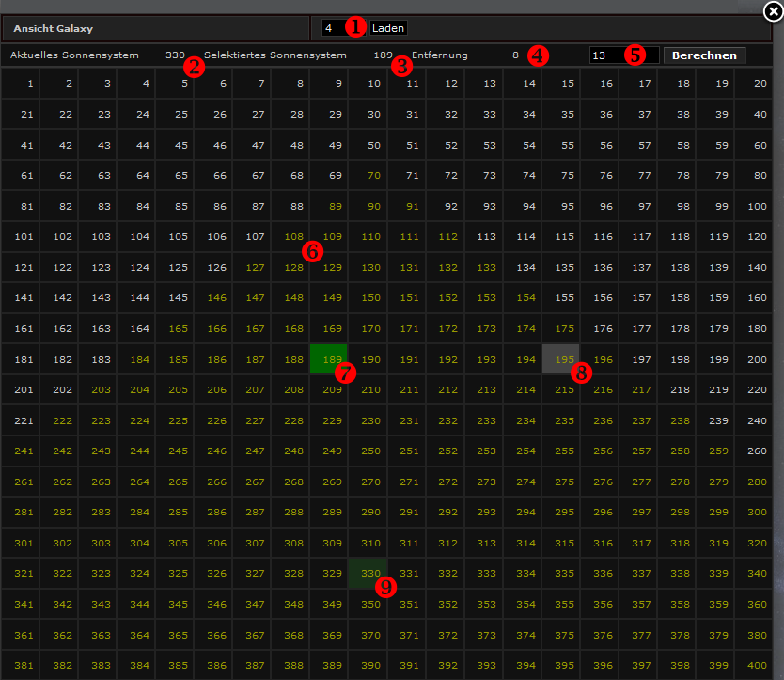This screenshot has width=784, height=680.
Task: Select solar system cell 295
Action: pos(560,512)
